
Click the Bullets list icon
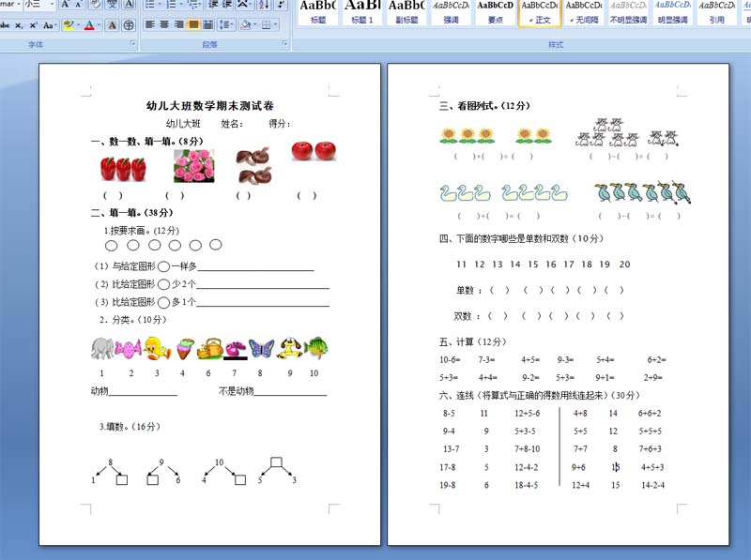pos(149,5)
